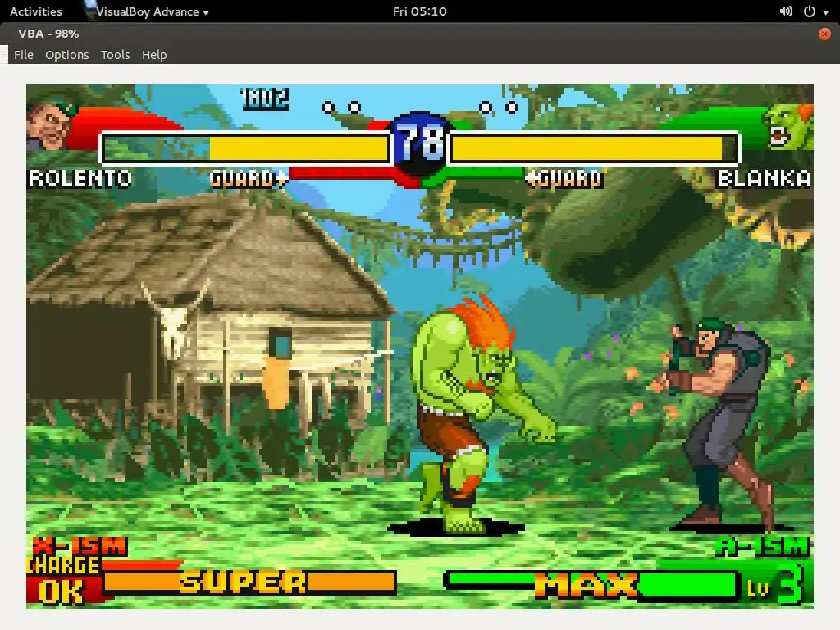840x630 pixels.
Task: Click the Activities button in top bar
Action: 36,11
